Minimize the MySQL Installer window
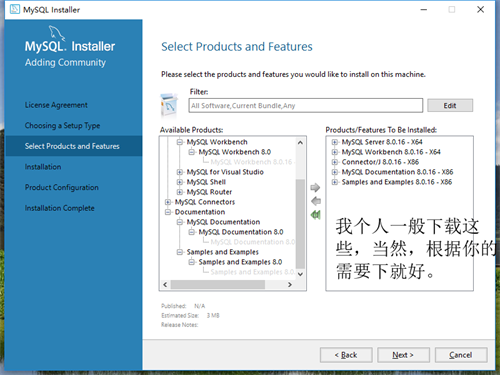This screenshot has height=375, width=500. [424, 9]
